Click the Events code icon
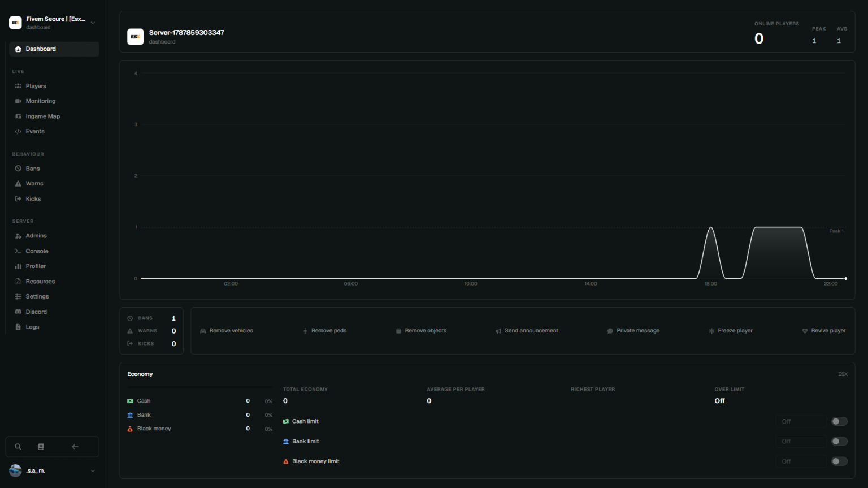Viewport: 868px width, 488px height. [18, 132]
